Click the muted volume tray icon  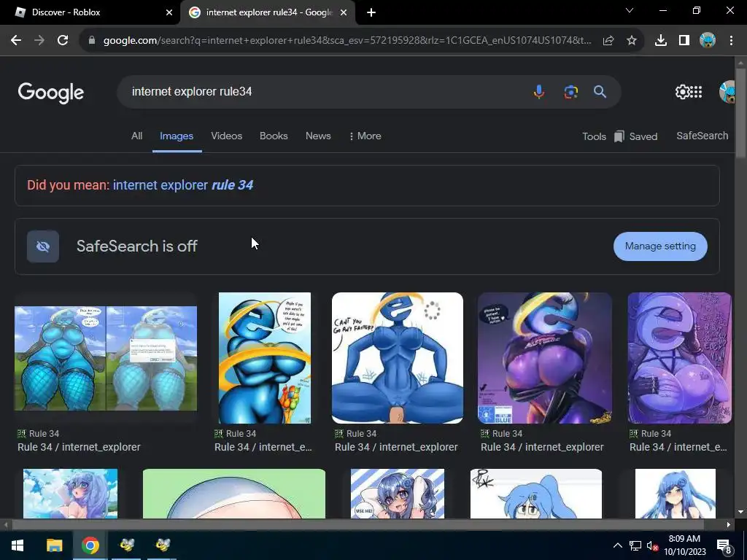[652, 545]
